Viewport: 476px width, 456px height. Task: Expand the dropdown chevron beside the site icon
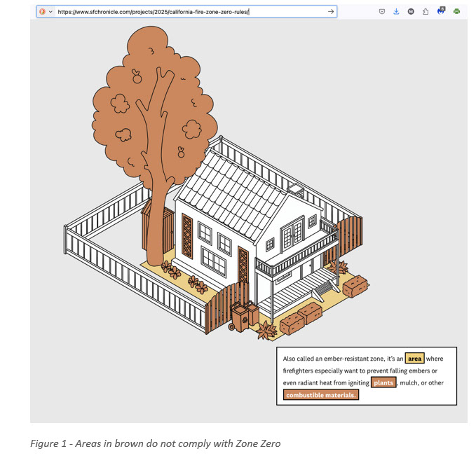point(51,12)
